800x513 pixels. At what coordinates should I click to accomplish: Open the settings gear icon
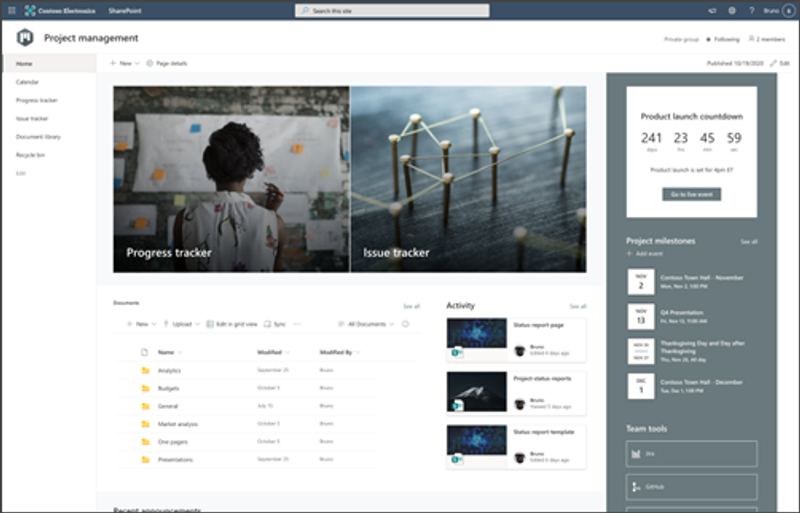[x=732, y=10]
